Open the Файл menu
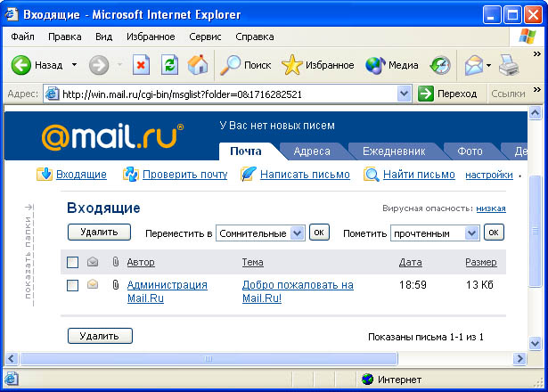 tap(22, 37)
